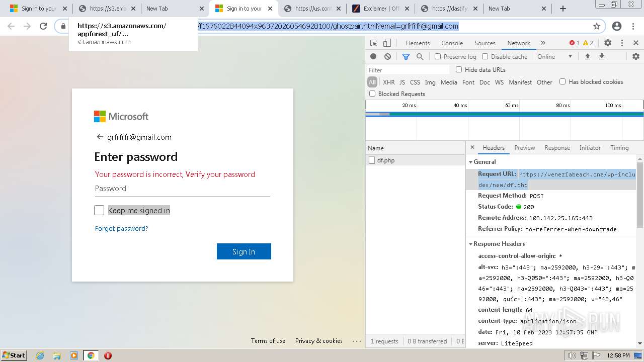Filter requests by CSS type
Image resolution: width=644 pixels, height=362 pixels.
pyautogui.click(x=415, y=82)
